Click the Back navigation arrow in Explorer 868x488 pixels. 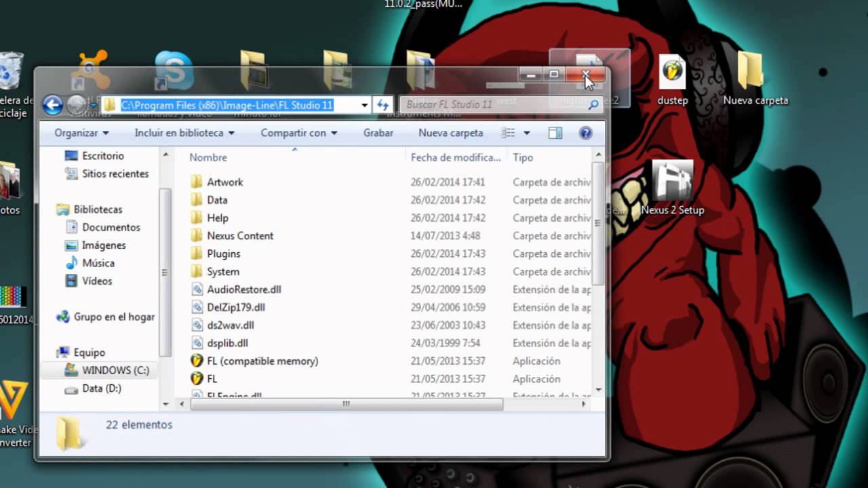tap(53, 105)
